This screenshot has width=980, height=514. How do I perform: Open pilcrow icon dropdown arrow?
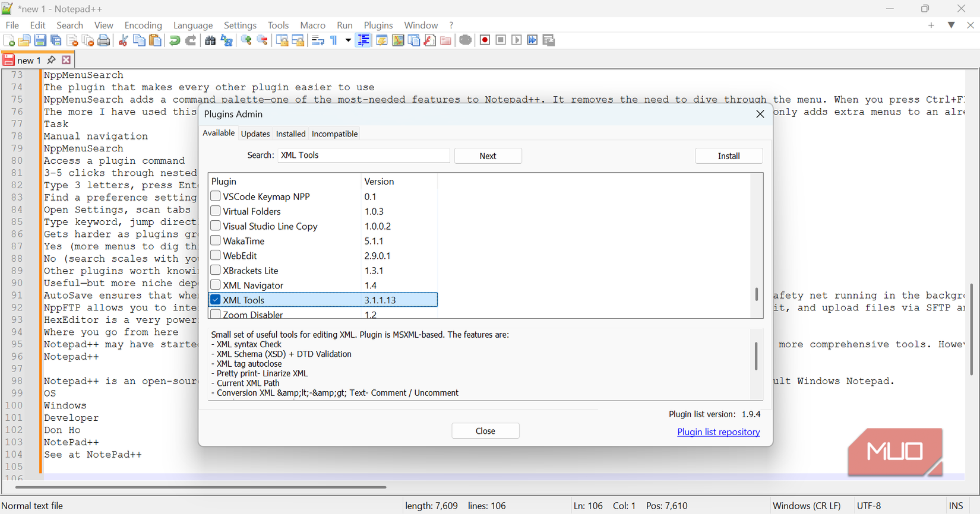348,40
